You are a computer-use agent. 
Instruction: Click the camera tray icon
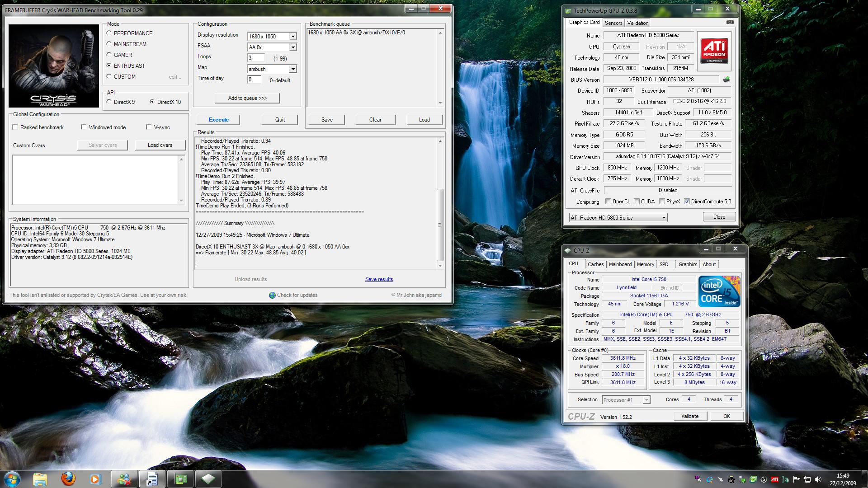coord(731,479)
